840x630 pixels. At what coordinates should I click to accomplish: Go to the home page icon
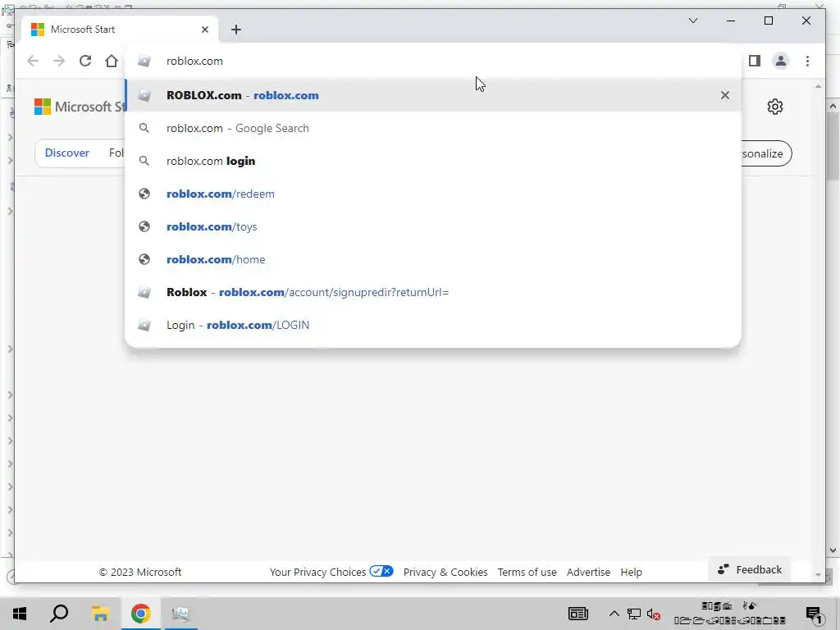point(112,61)
